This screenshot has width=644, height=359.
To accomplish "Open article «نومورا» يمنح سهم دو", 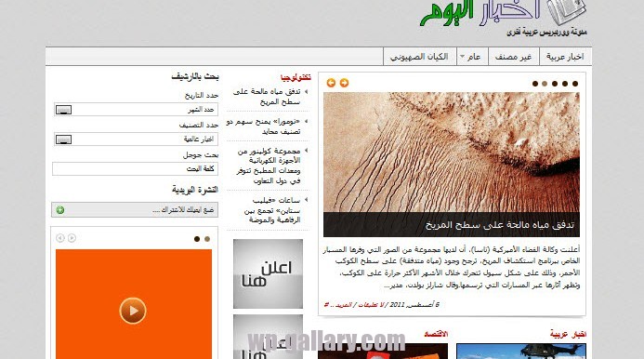I will (263, 126).
